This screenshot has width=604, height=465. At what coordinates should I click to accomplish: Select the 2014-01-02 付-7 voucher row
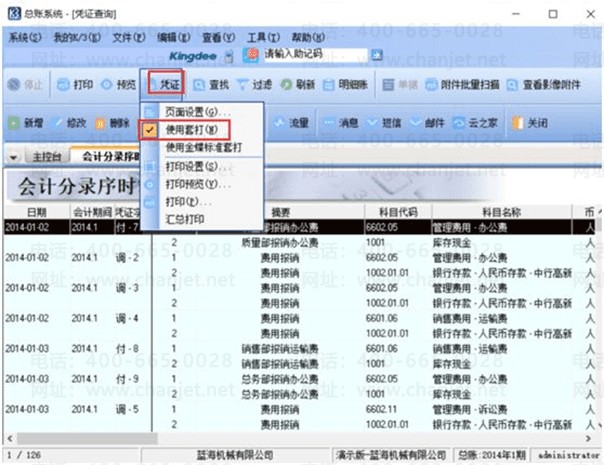[70, 226]
